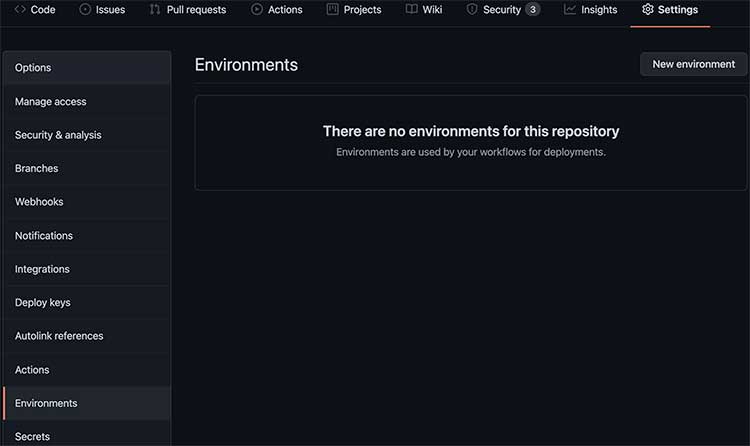This screenshot has width=750, height=446.
Task: Click the Wiki book icon
Action: tap(411, 9)
